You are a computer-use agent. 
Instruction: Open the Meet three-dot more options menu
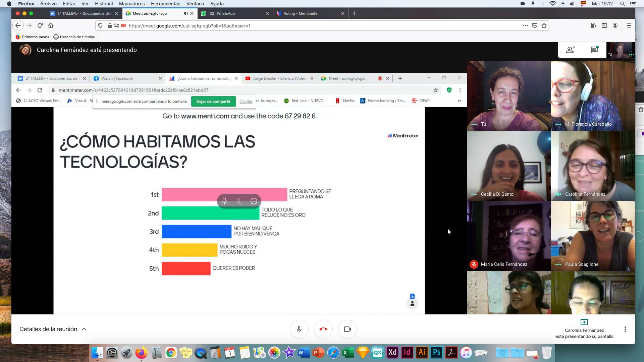coord(625,329)
